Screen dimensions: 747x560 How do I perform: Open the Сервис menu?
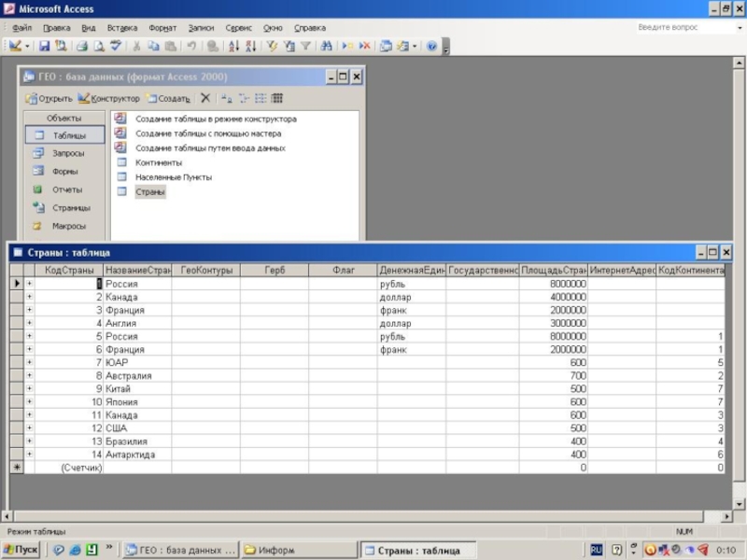point(238,28)
